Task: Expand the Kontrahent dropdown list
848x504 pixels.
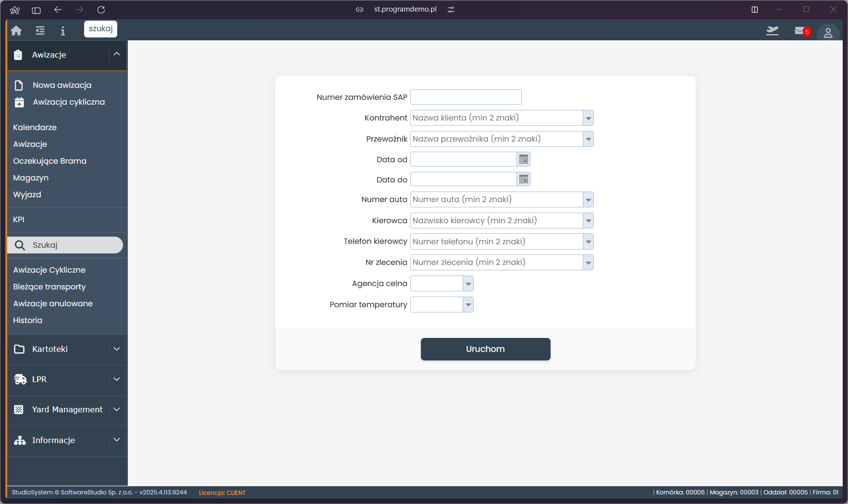Action: tap(588, 118)
